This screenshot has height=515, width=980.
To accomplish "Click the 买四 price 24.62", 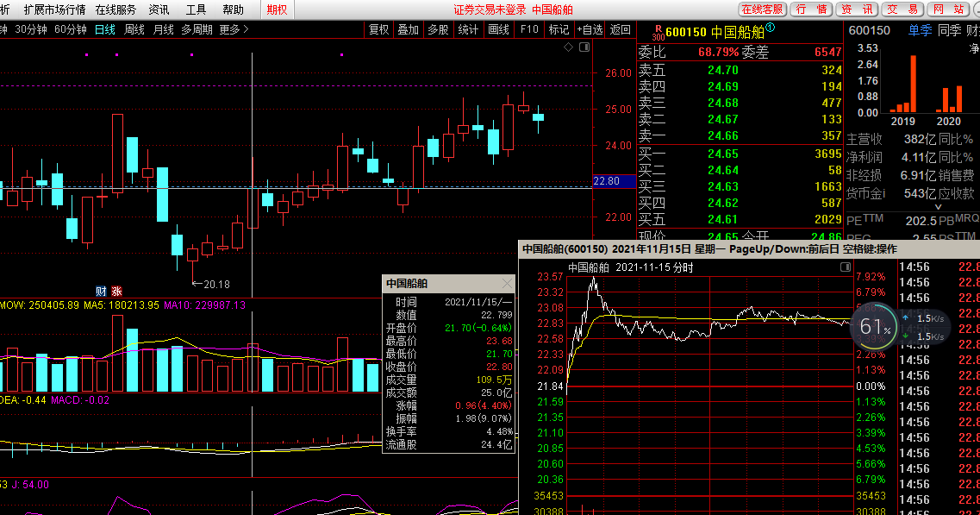I will click(x=723, y=203).
